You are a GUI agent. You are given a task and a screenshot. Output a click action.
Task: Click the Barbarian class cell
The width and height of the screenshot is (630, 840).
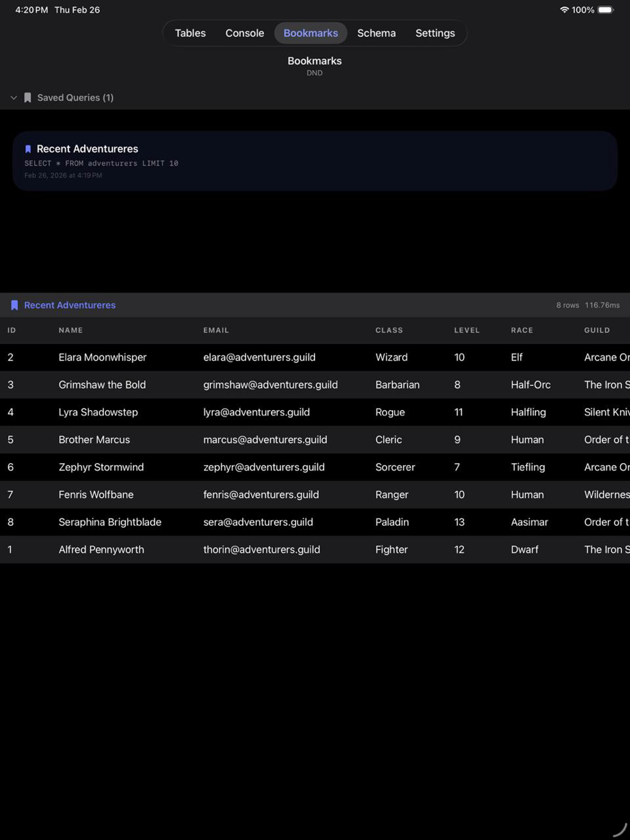398,385
